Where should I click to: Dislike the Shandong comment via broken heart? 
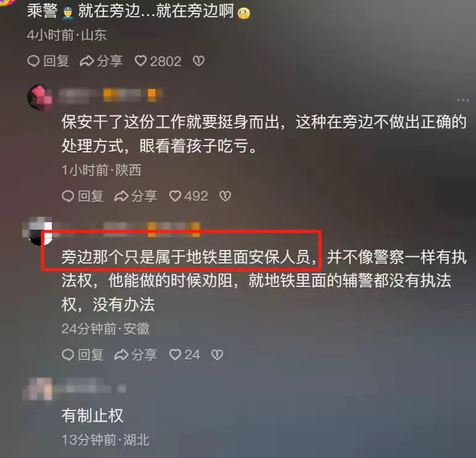click(x=199, y=61)
